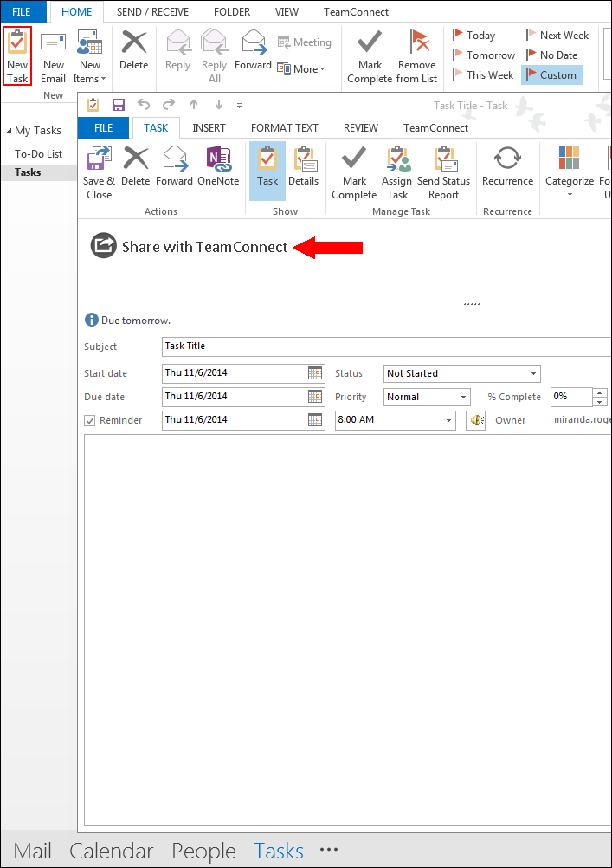
Task: Switch to the VIEW tab
Action: point(287,11)
